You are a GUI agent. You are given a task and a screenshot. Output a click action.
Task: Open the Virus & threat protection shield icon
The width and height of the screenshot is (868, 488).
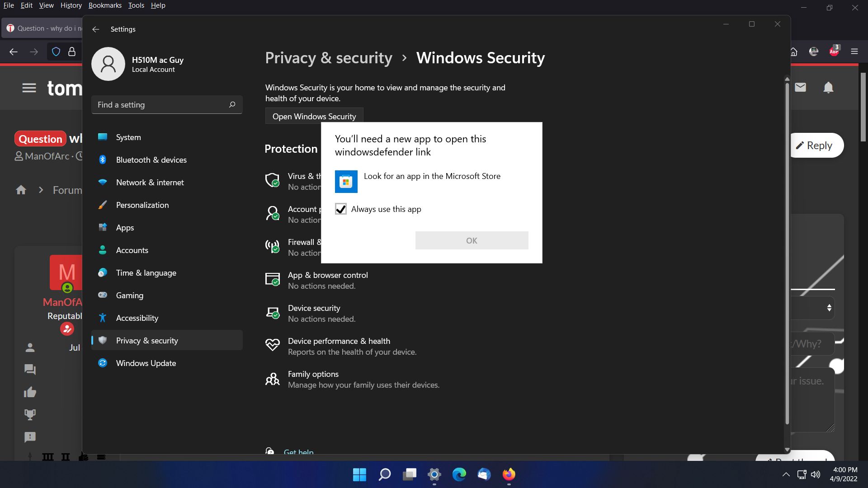point(272,180)
